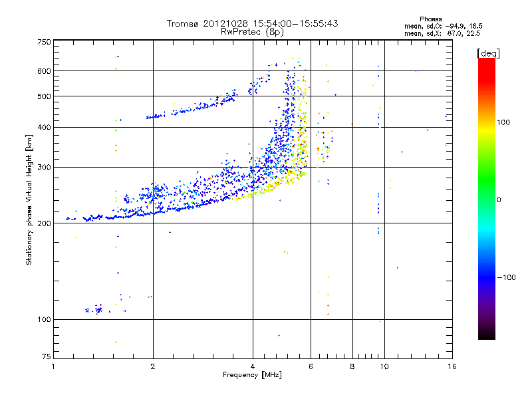The height and width of the screenshot is (399, 532).
Task: Click y-axis tick label '400'
Action: 44,127
